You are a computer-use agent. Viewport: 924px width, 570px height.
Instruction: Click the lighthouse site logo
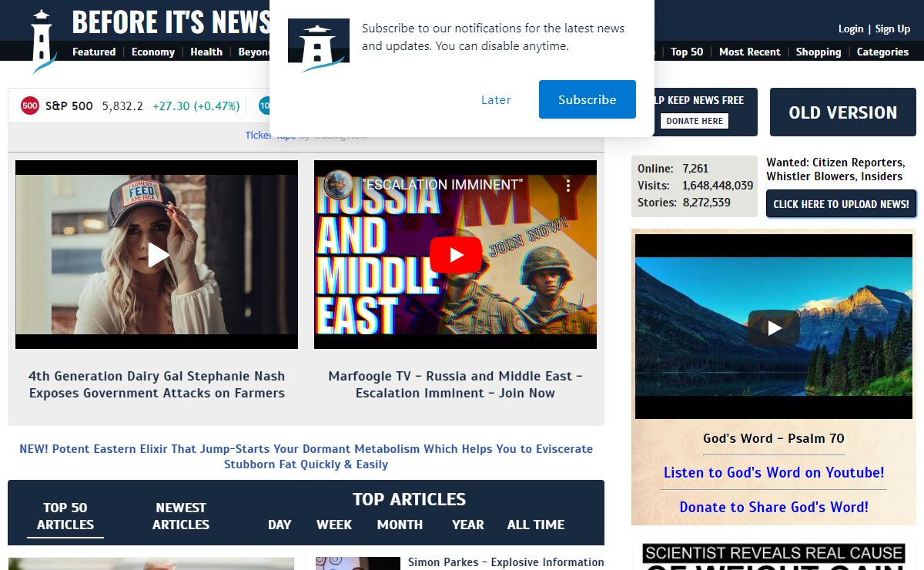click(x=44, y=40)
